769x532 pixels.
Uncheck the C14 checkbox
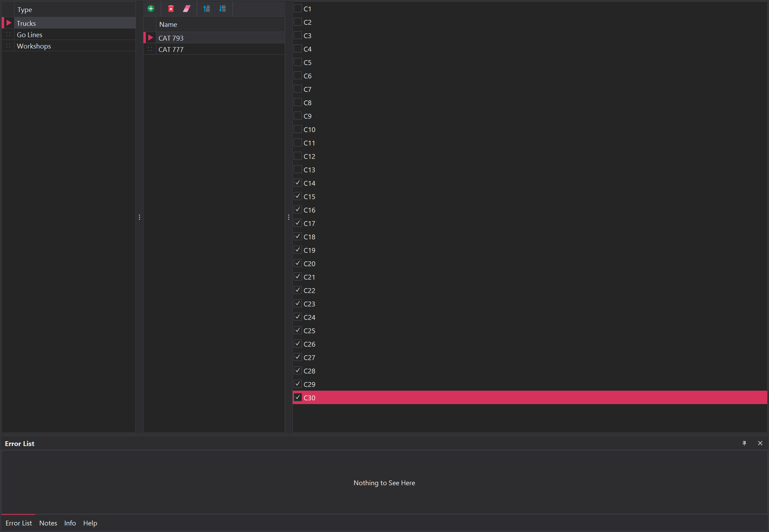click(298, 183)
